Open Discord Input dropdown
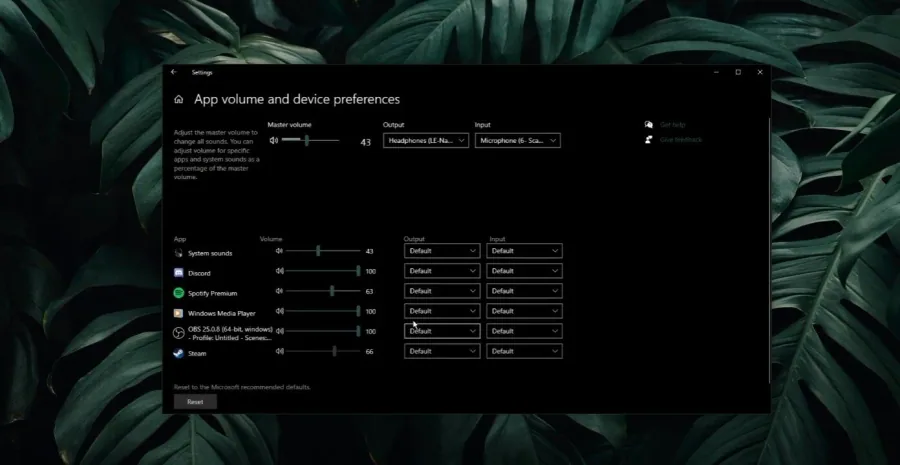The width and height of the screenshot is (900, 465). point(524,271)
